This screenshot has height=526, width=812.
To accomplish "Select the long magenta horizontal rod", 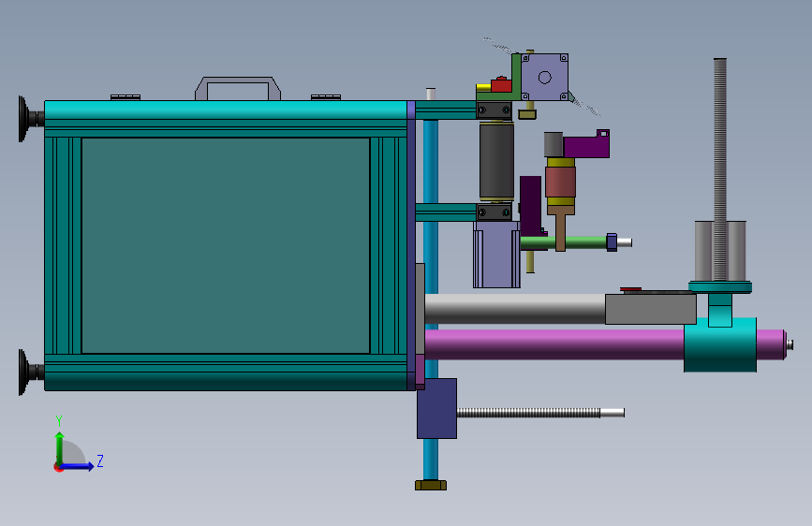I will pyautogui.click(x=554, y=344).
